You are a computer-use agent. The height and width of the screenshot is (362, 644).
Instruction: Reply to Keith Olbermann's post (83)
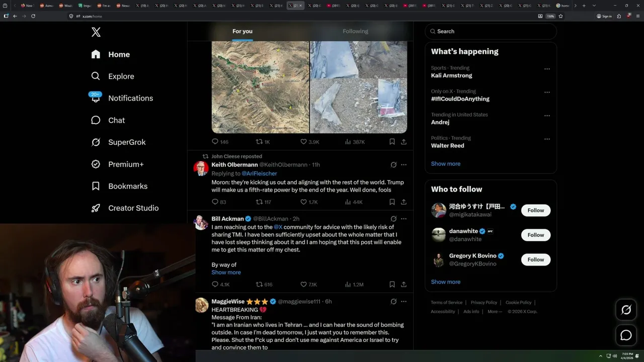(x=219, y=202)
